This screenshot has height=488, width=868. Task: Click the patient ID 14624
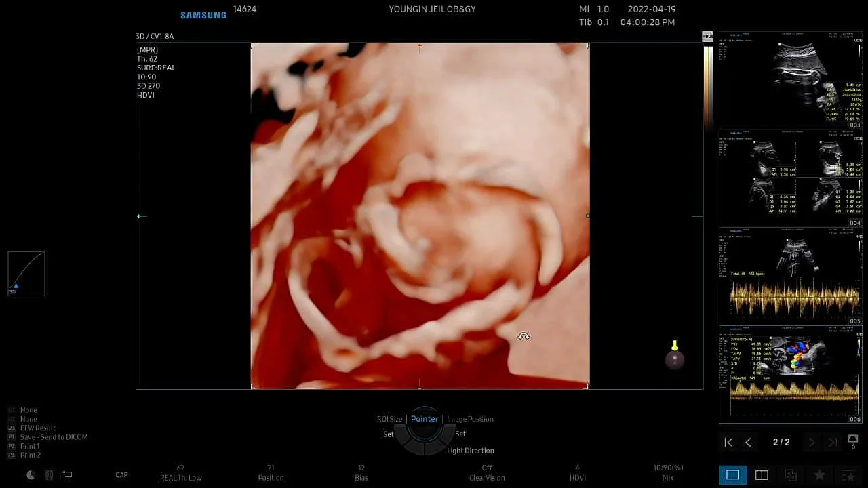pos(244,9)
